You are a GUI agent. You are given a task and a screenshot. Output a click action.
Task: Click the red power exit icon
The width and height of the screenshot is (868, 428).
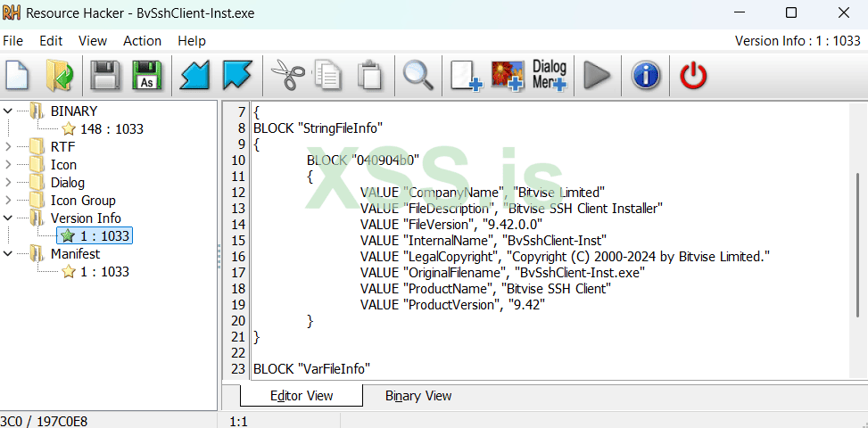tap(693, 75)
